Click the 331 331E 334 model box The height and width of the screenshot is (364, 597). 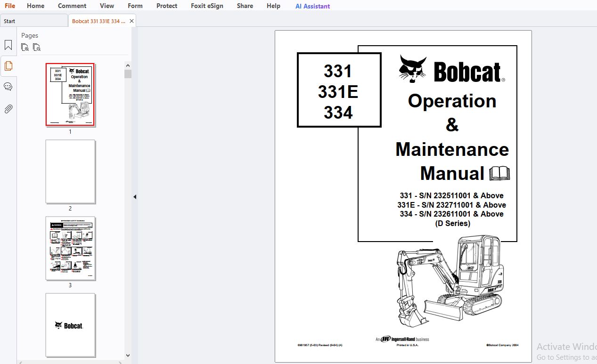point(339,90)
